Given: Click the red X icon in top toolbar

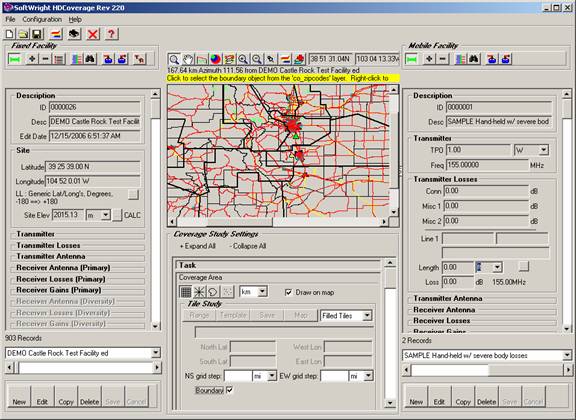Looking at the screenshot, I should click(93, 34).
